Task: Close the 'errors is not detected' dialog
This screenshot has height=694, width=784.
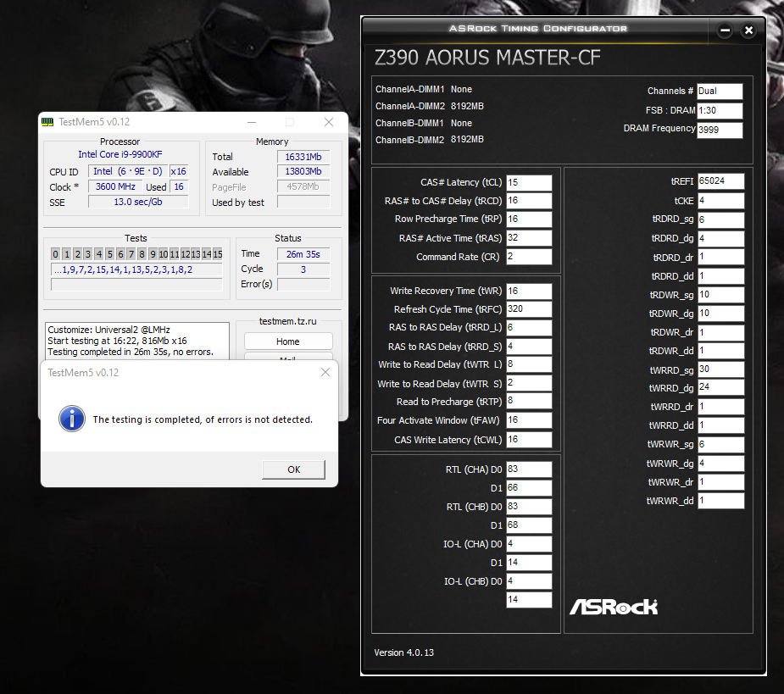Action: 325,372
